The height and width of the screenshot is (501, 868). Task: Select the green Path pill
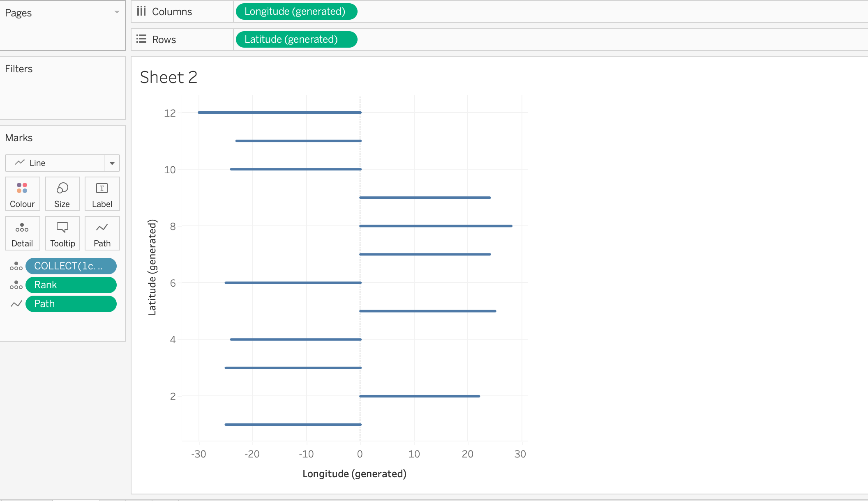[x=71, y=304]
